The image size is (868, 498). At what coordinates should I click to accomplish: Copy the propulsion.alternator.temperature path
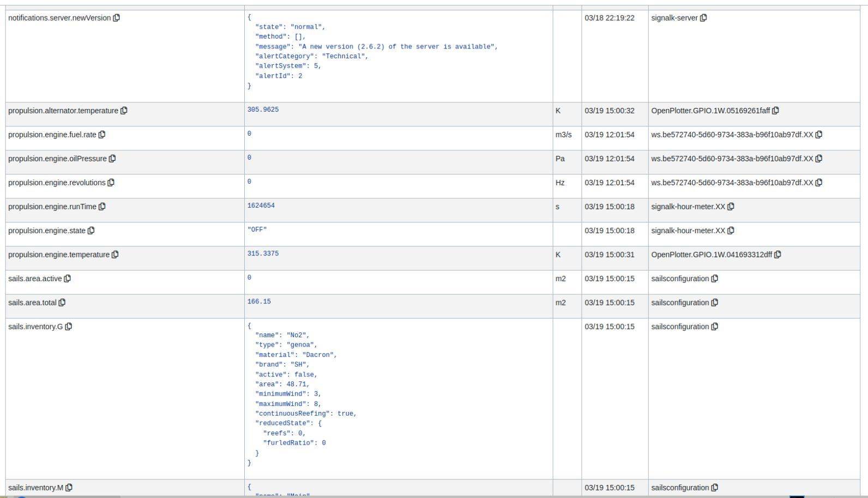click(x=124, y=111)
